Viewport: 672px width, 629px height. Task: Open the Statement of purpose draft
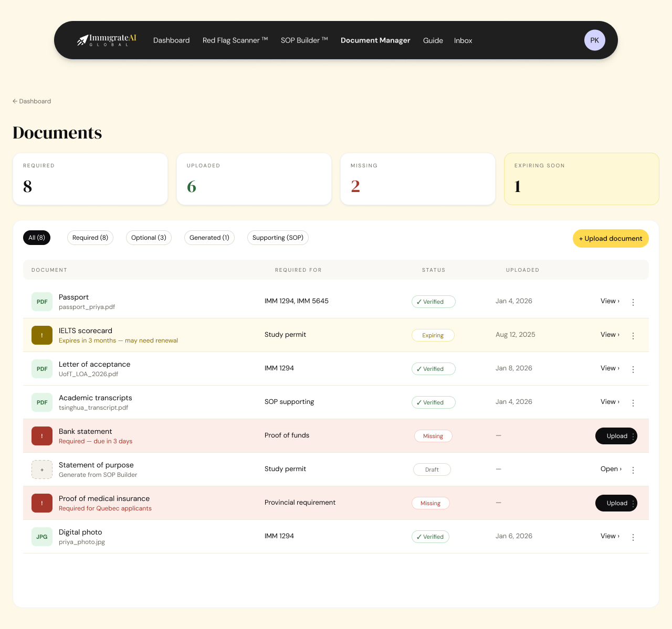tap(611, 469)
